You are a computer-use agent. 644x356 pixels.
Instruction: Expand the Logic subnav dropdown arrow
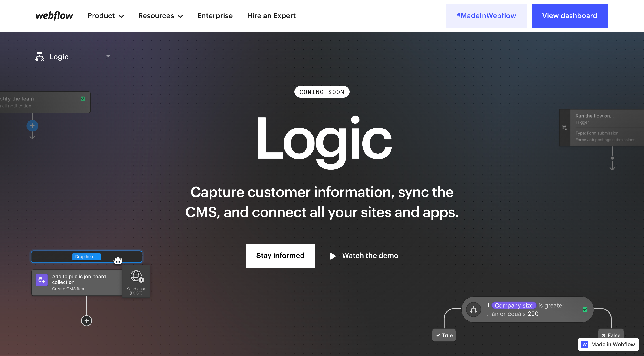click(x=108, y=56)
